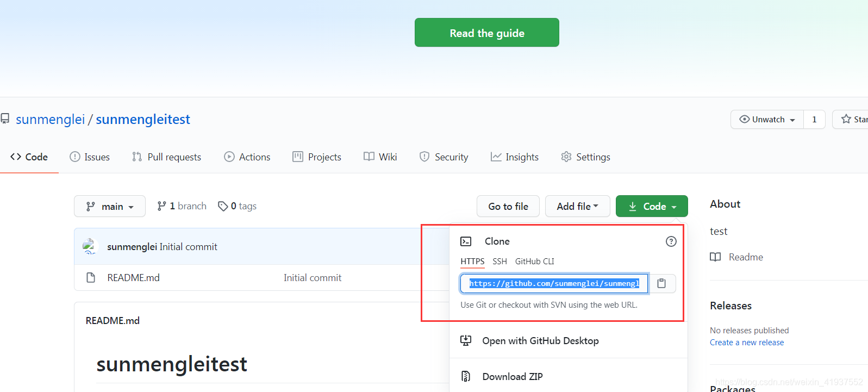Open the Wiki tab
This screenshot has height=392, width=868.
pos(380,157)
